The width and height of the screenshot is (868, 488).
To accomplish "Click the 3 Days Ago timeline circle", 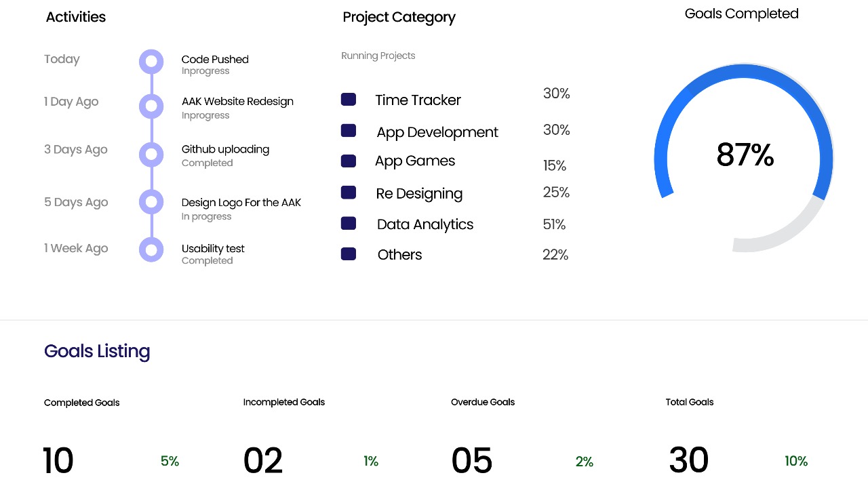I will click(x=151, y=155).
